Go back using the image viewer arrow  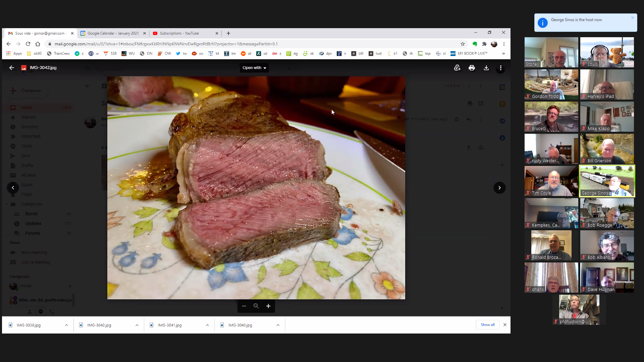click(x=12, y=68)
